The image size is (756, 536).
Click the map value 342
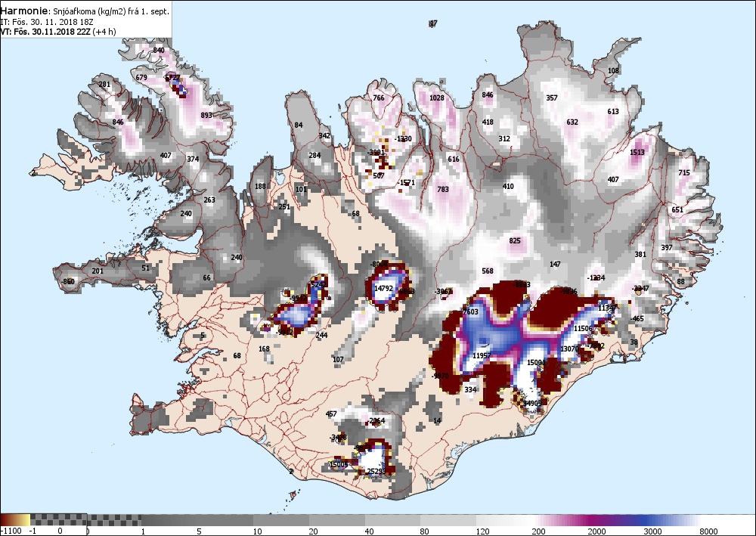click(x=324, y=135)
